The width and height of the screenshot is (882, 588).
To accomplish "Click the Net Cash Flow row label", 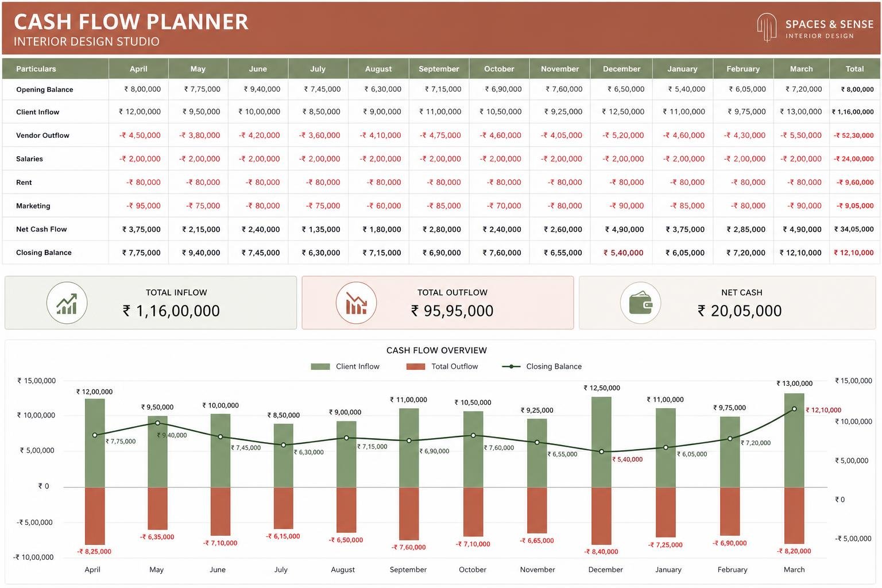I will (x=41, y=229).
